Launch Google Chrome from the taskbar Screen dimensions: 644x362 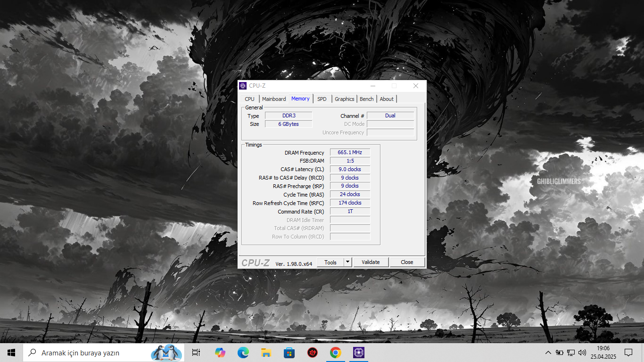pyautogui.click(x=335, y=353)
